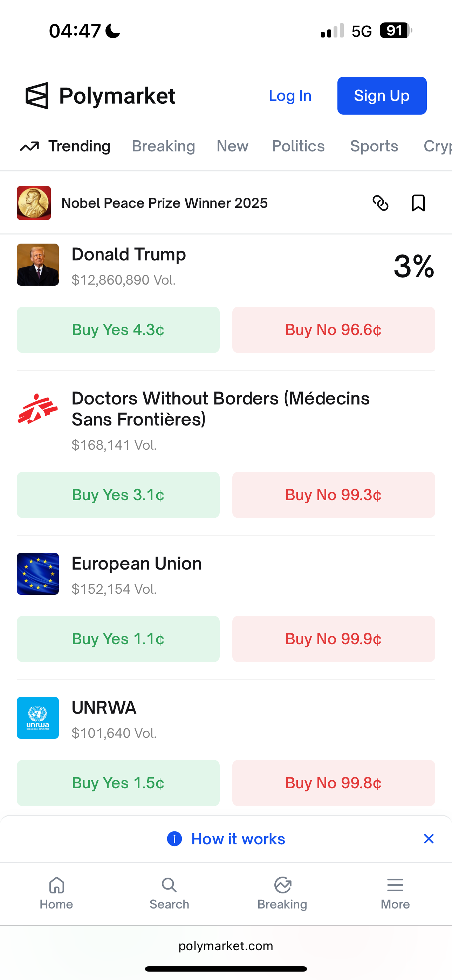Open Breaking in the bottom navigation
452x980 pixels.
(282, 893)
